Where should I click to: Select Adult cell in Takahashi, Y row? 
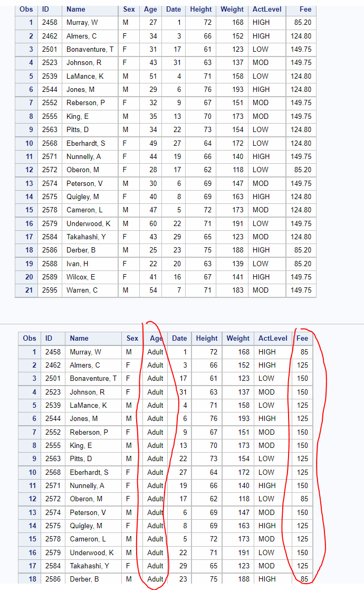coord(155,566)
